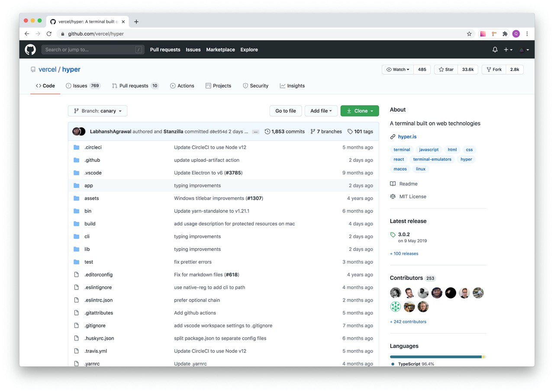Open the Branch: canary dropdown
554x392 pixels.
98,111
